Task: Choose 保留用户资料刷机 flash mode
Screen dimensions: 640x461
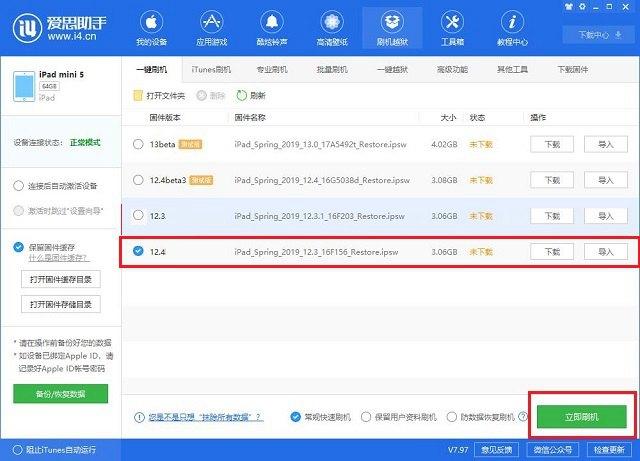Action: (x=366, y=417)
